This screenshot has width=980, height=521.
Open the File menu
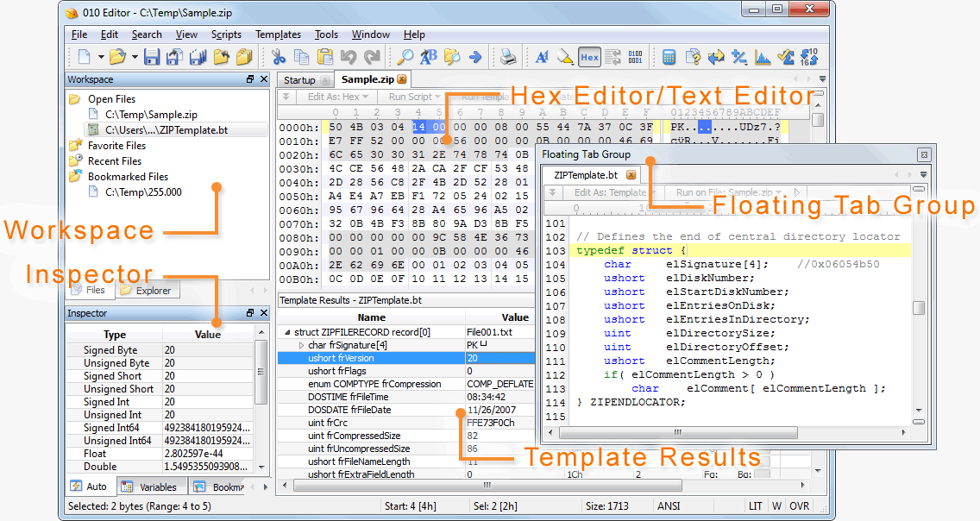(79, 35)
